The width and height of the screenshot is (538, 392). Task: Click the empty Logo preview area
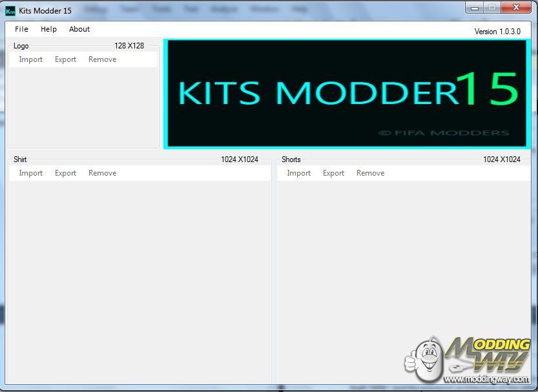click(x=83, y=107)
